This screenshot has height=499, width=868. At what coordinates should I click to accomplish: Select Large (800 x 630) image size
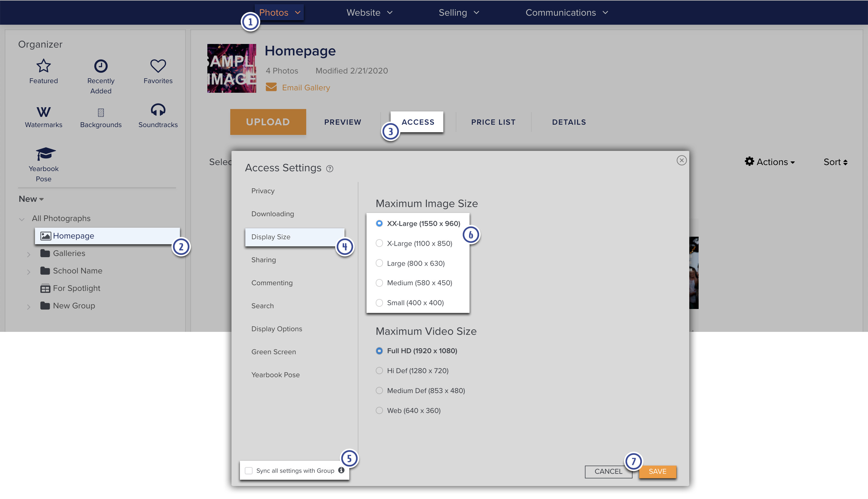379,263
